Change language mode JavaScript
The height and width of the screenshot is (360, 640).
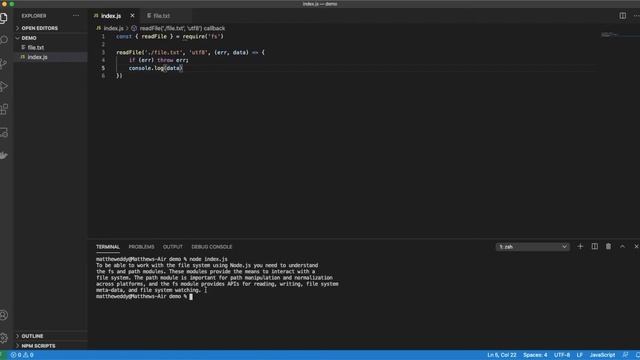(x=602, y=355)
